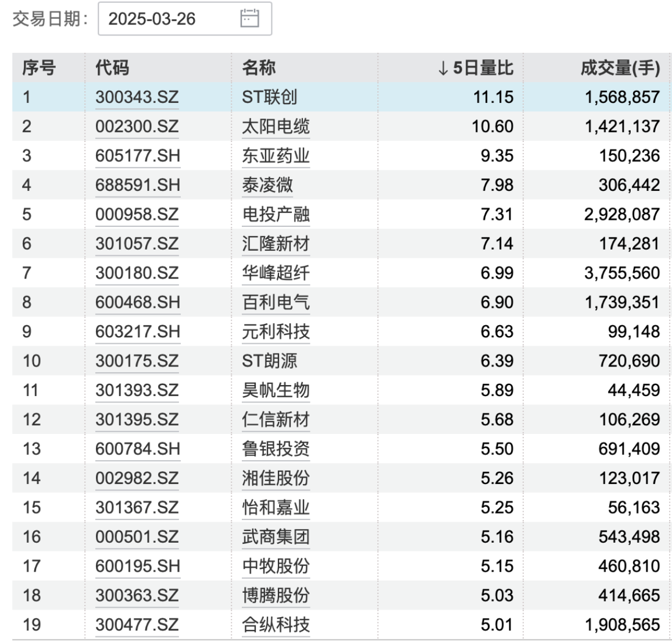Select volume value 44,459
Image resolution: width=672 pixels, height=641 pixels.
(634, 391)
